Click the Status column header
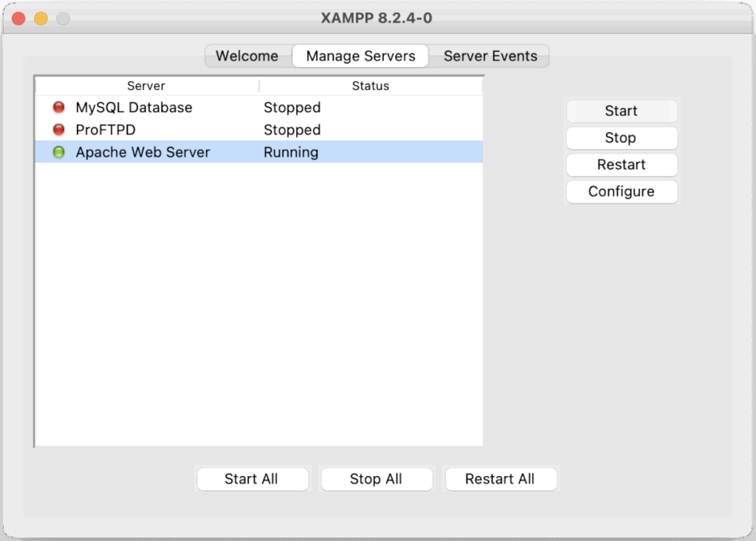Screen dimensions: 756x541 [x=370, y=86]
